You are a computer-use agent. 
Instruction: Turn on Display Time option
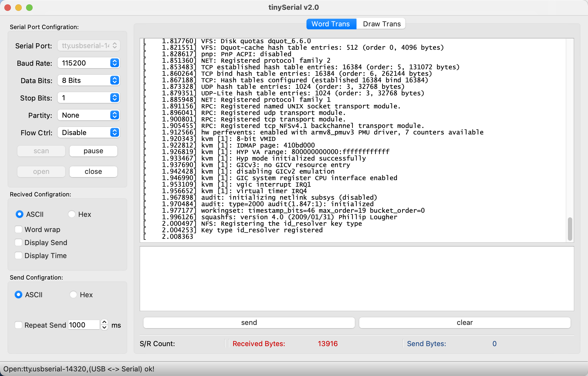click(18, 256)
